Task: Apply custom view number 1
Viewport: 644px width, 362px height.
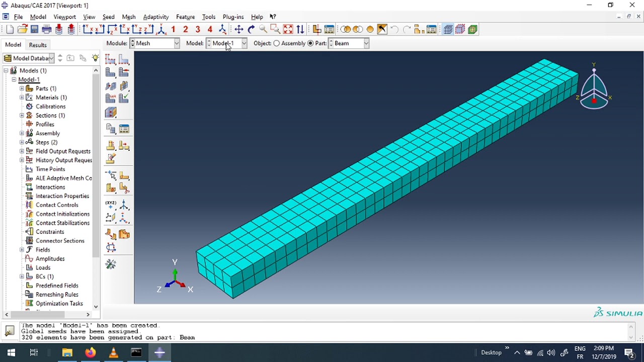Action: click(173, 30)
